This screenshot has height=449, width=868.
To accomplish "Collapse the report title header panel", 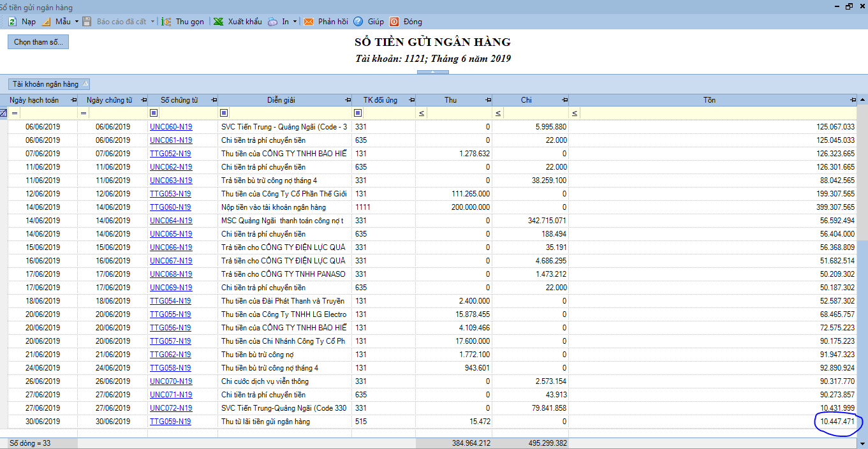I will point(433,72).
